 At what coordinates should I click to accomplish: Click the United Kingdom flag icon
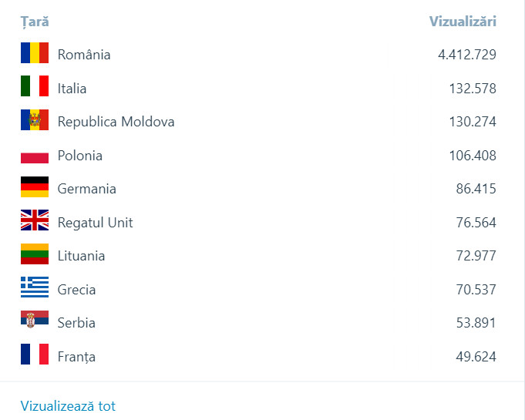pos(35,221)
